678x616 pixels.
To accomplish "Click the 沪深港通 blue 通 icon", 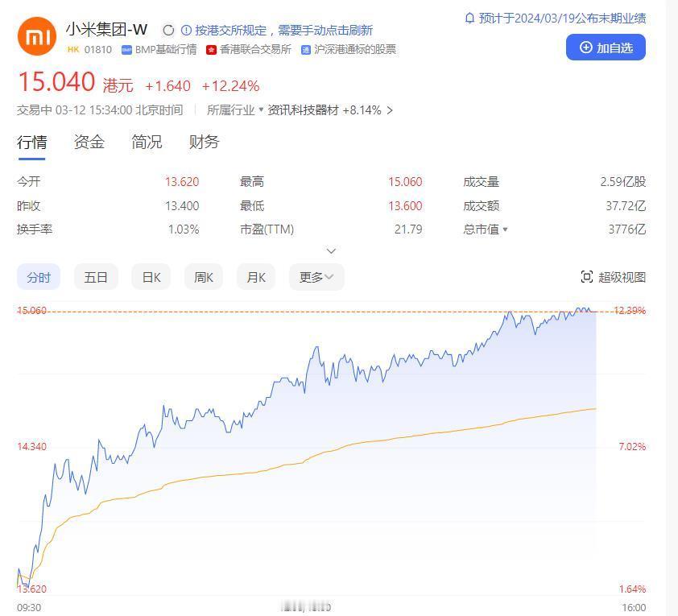I will click(x=306, y=50).
